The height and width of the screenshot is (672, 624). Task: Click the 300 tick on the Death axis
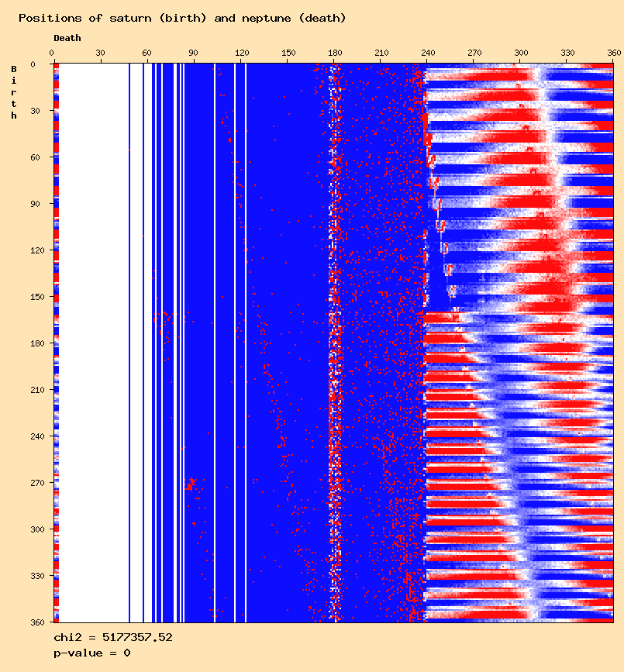[521, 53]
